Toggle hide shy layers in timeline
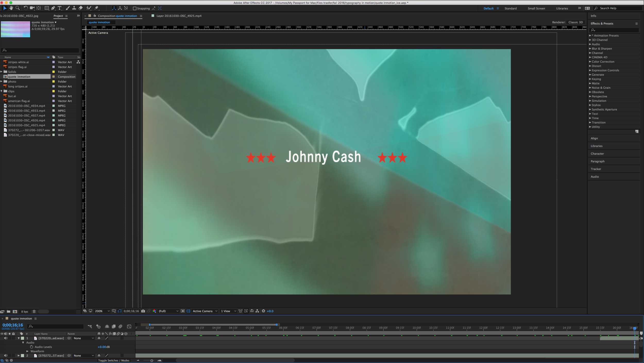Viewport: 644px width, 363px height. (x=107, y=326)
